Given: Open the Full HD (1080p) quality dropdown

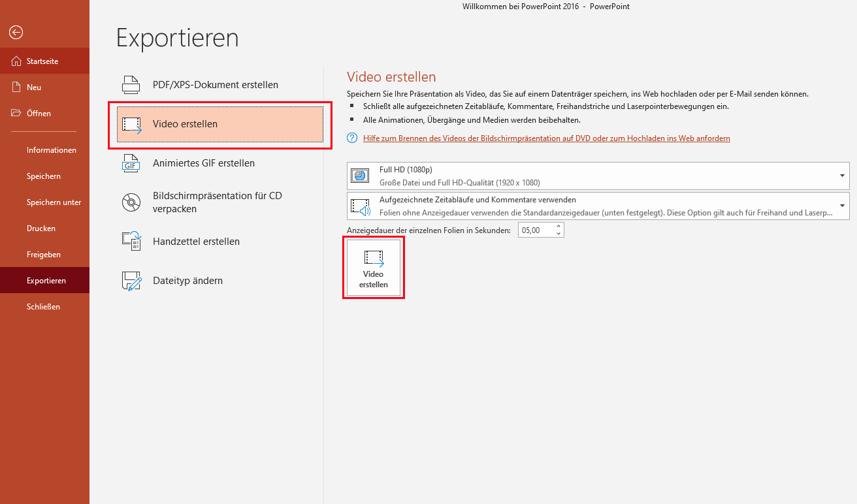Looking at the screenshot, I should coord(598,176).
